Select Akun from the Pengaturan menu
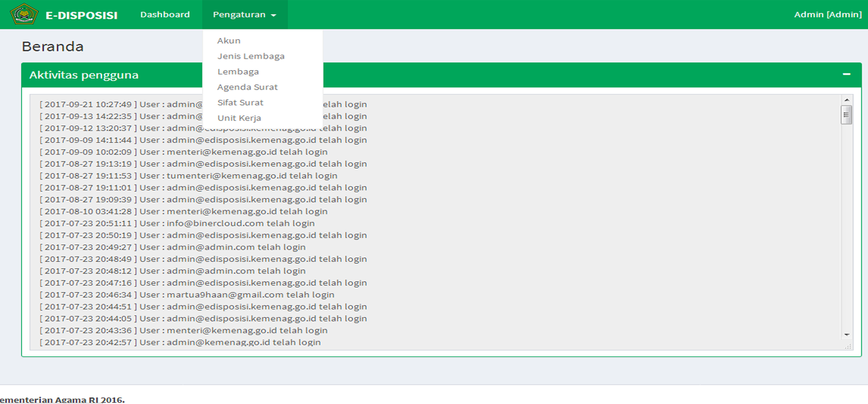This screenshot has height=404, width=868. (229, 41)
